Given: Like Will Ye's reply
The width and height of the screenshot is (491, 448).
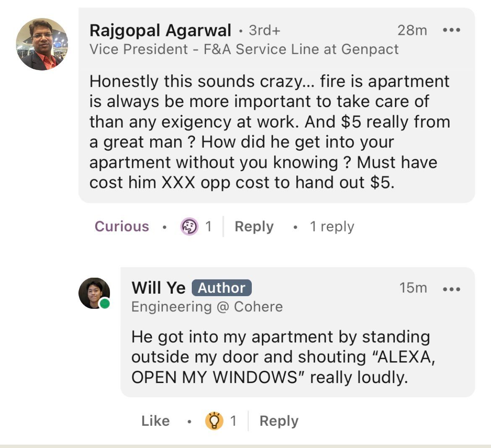Looking at the screenshot, I should coord(155,421).
